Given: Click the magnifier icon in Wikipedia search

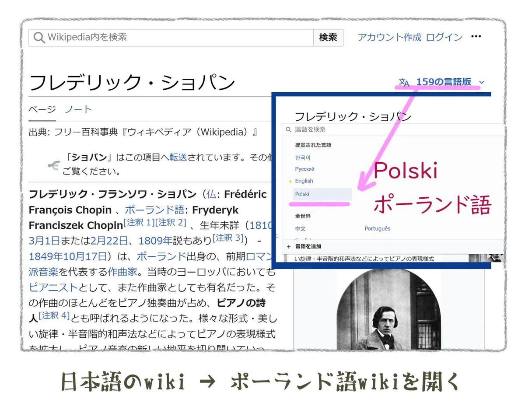Looking at the screenshot, I should pyautogui.click(x=39, y=38).
